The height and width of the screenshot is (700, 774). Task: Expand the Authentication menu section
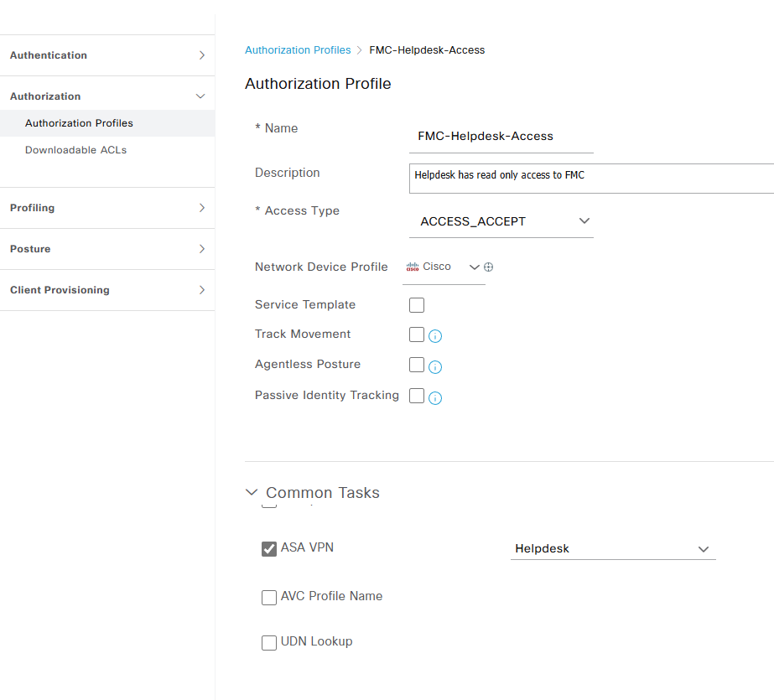107,55
